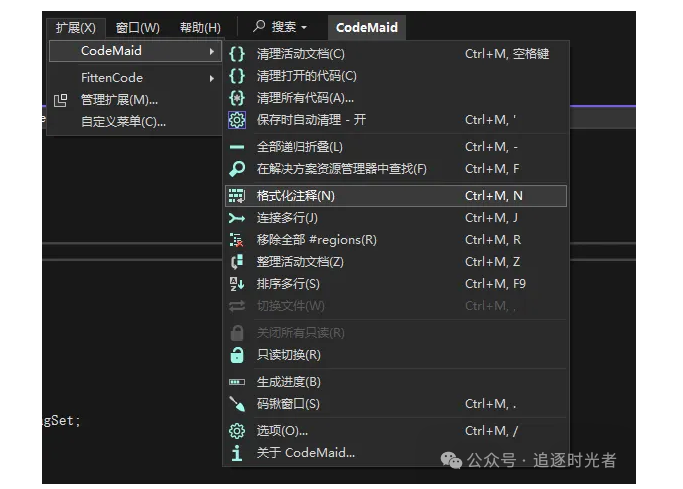Click the braces icon beside 清理所有代码
The height and width of the screenshot is (489, 683).
[x=237, y=98]
